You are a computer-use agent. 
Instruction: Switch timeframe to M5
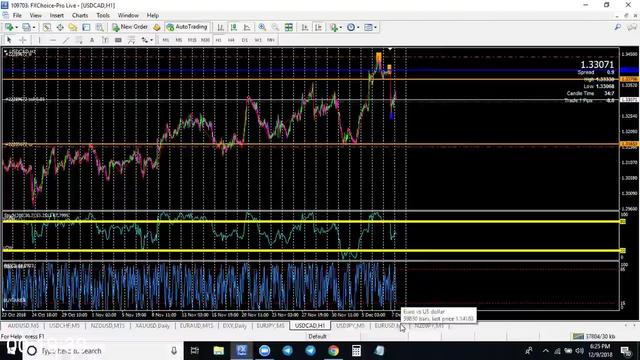click(179, 40)
